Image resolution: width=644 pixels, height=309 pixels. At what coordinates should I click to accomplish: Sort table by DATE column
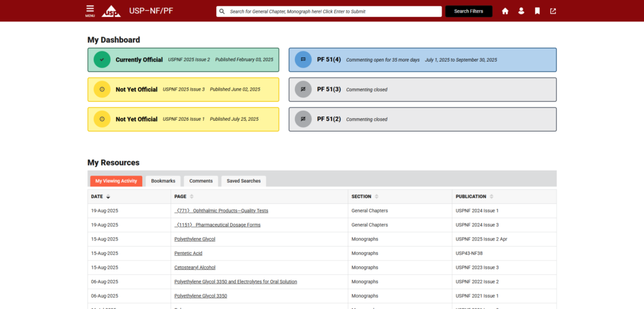tap(108, 197)
